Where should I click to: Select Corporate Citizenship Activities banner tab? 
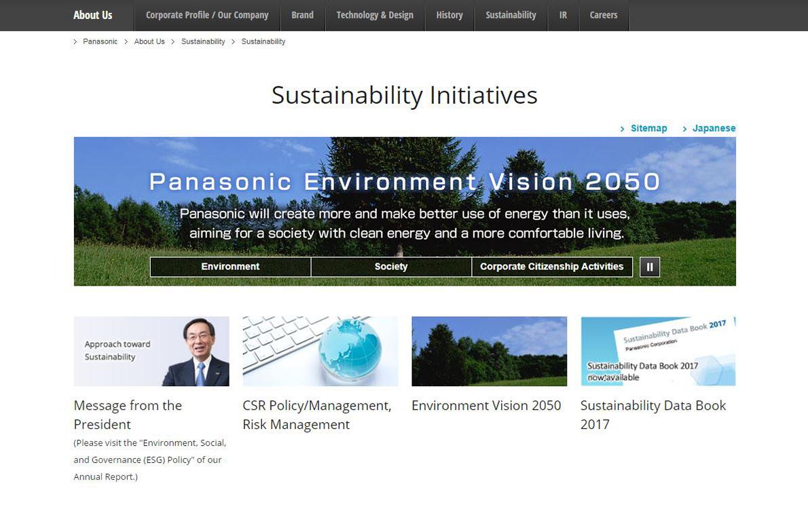point(551,267)
